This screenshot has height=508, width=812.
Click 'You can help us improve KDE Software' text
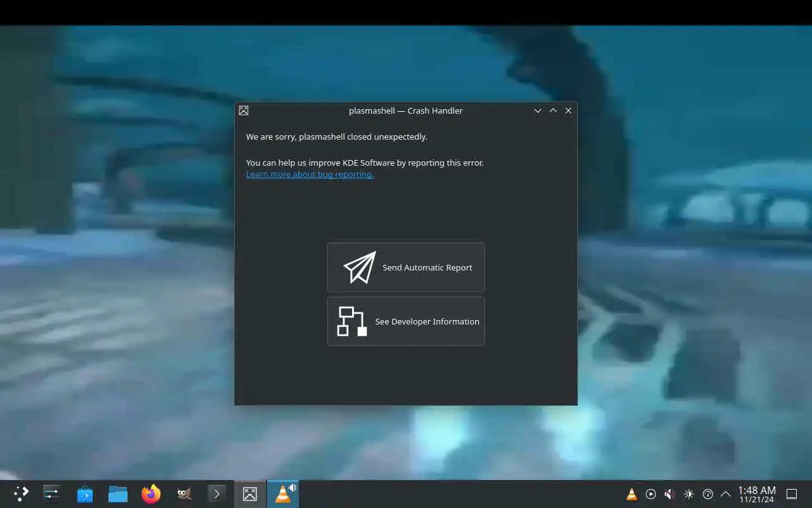tap(320, 163)
